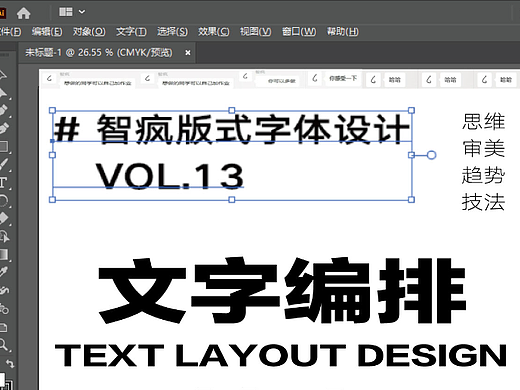Select the Eraser tool
Viewport: 520px width, 390px height.
click(x=4, y=218)
